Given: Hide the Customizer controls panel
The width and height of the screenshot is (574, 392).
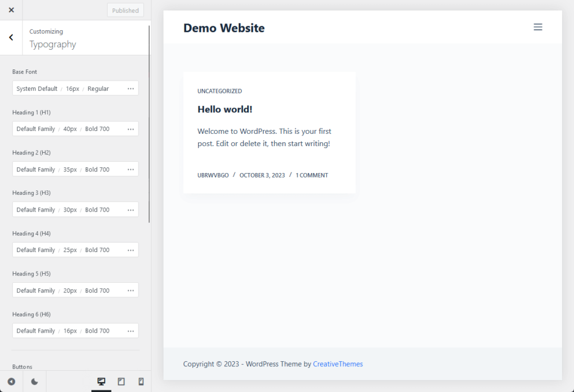Looking at the screenshot, I should click(x=11, y=381).
